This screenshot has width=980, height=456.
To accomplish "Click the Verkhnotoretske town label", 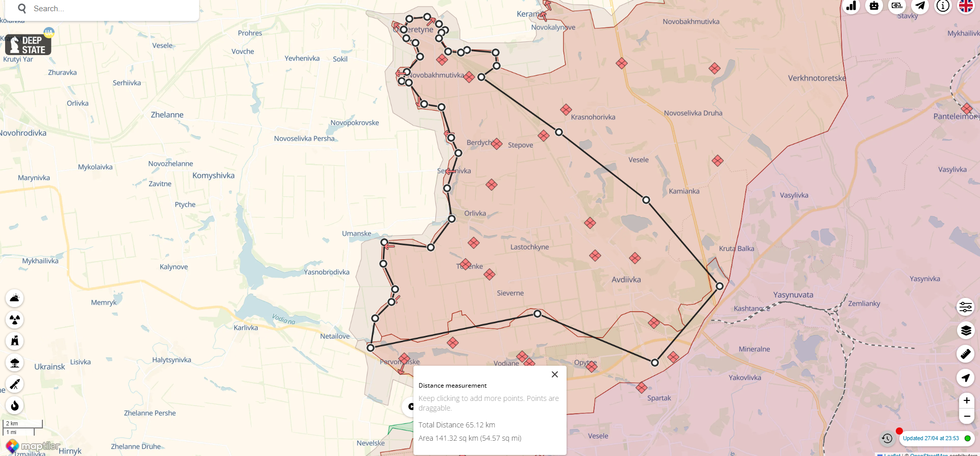I will pos(817,78).
